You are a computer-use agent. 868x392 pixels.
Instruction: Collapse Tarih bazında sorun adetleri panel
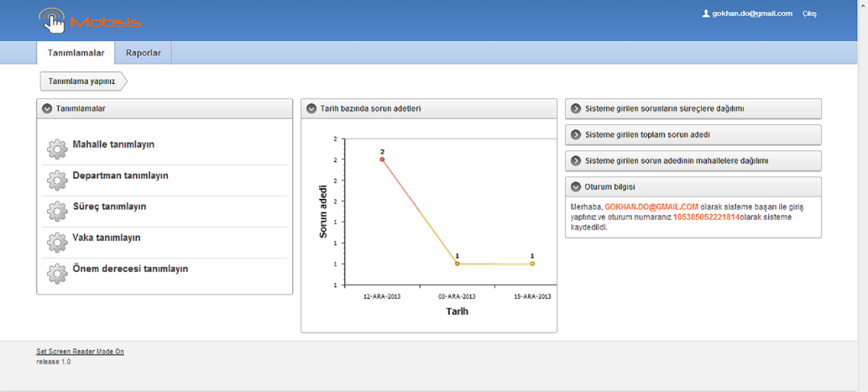[312, 109]
